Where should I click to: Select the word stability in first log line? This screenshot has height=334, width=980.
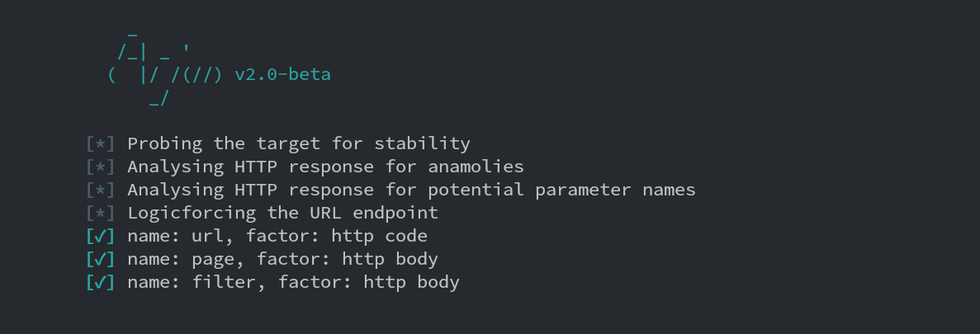point(422,143)
